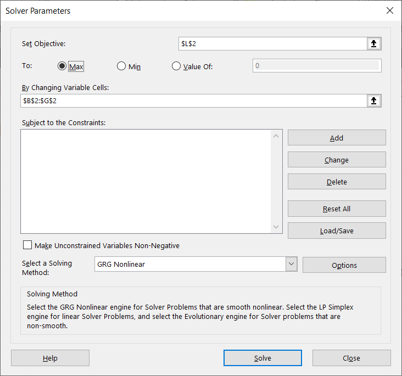Open the Select a Solving Method dropdown arrow

(x=291, y=264)
